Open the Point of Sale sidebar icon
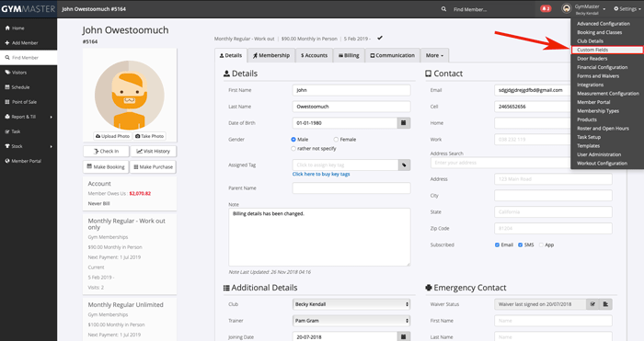The width and height of the screenshot is (644, 341). pos(7,102)
